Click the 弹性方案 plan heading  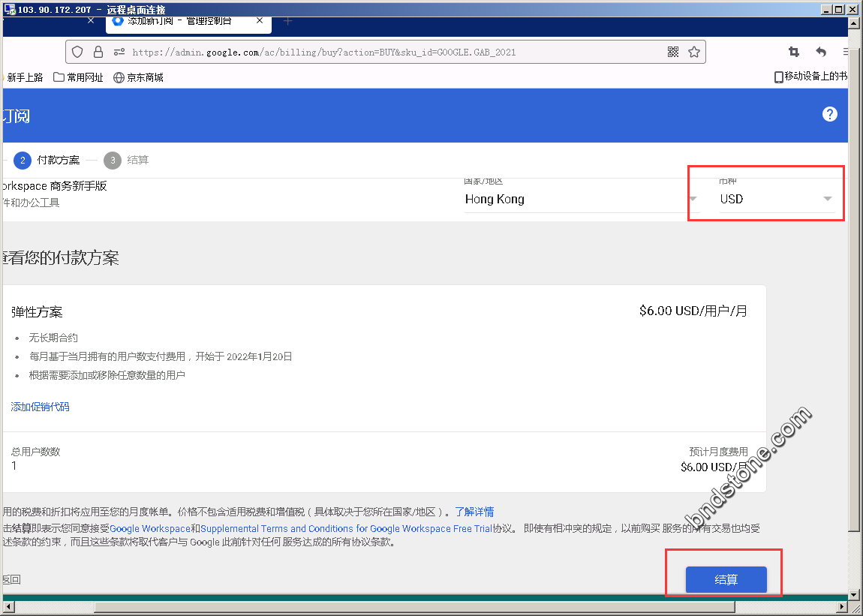click(x=37, y=312)
